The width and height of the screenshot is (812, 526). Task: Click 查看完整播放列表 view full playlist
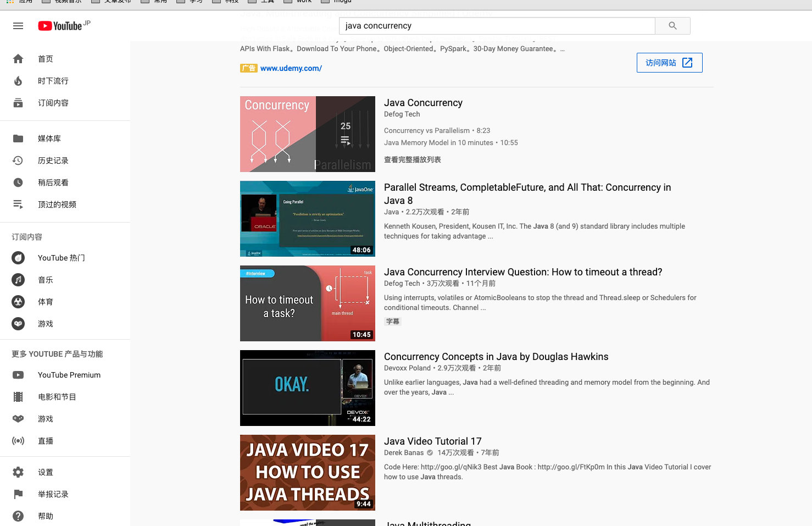point(412,159)
